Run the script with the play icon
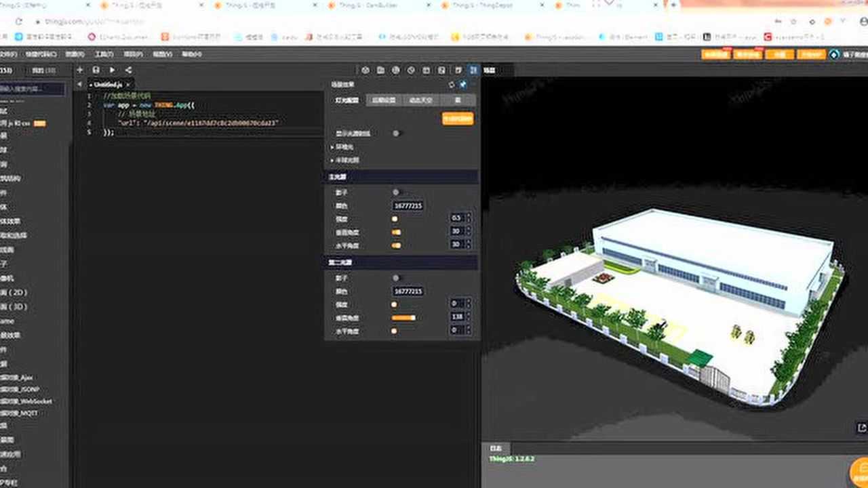 click(112, 70)
